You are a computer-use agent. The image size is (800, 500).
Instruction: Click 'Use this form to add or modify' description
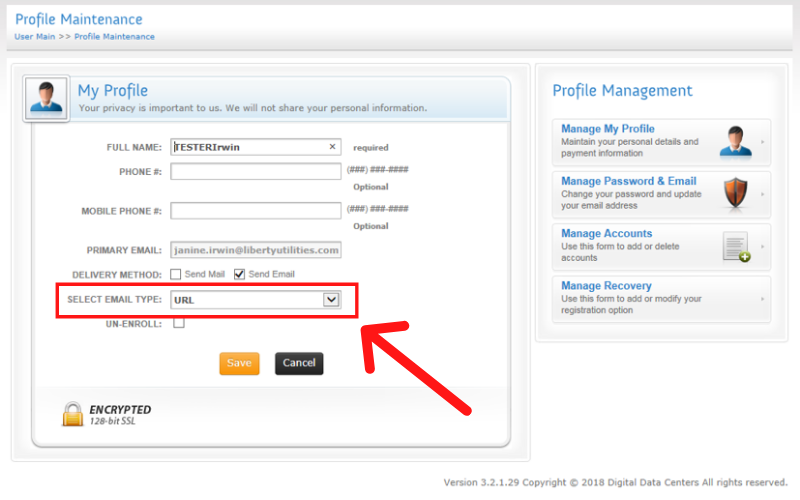click(x=631, y=304)
